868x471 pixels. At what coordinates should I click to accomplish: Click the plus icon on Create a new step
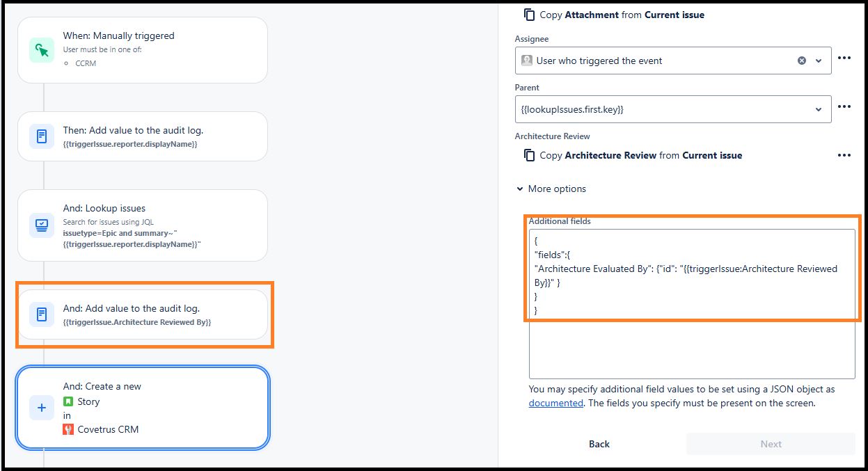(42, 408)
